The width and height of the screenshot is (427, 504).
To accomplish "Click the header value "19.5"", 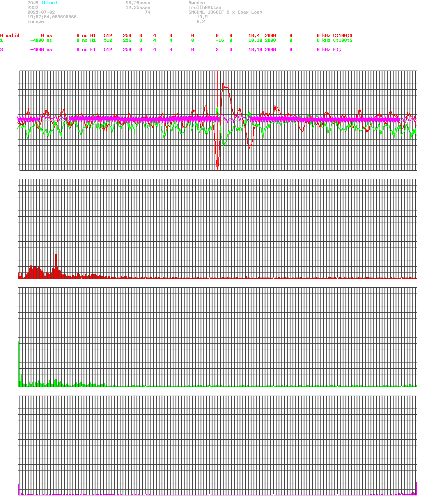I will pos(202,17).
